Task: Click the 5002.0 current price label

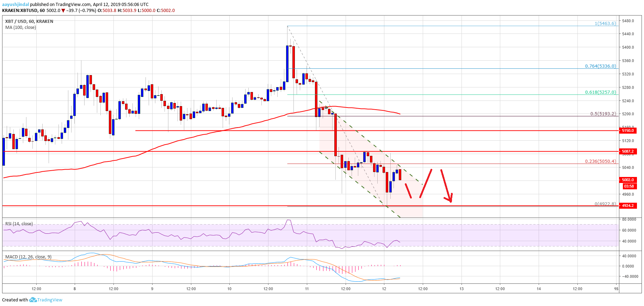Action: (x=628, y=180)
